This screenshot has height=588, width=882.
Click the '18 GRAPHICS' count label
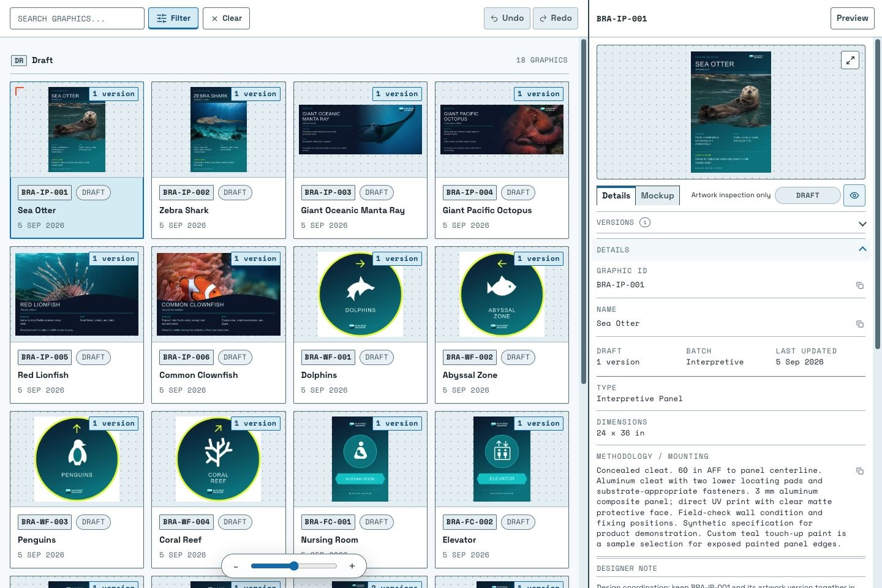point(541,60)
